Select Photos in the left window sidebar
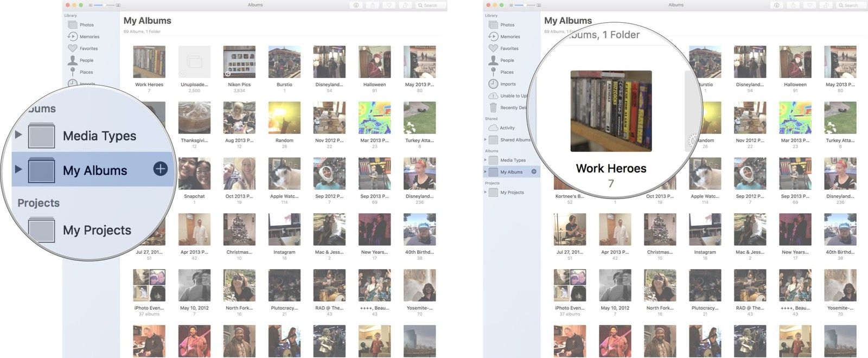 pos(86,24)
